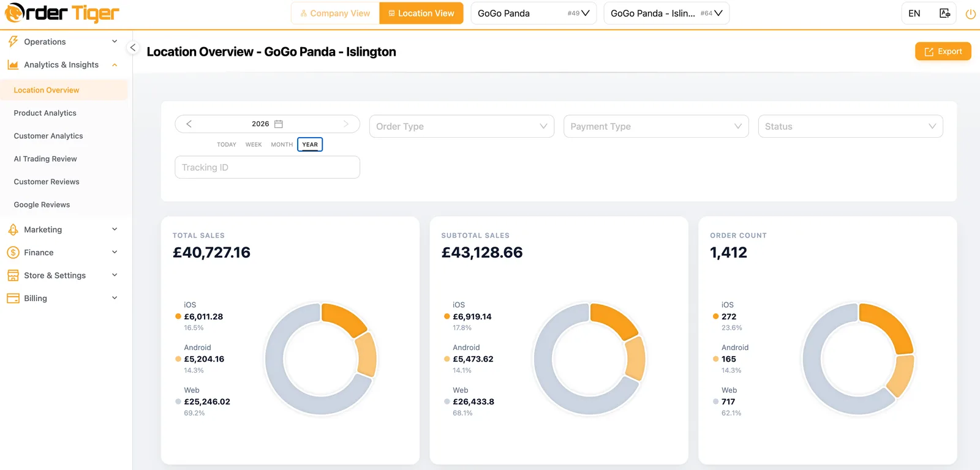Expand the Store & Settings chevron
Viewport: 980px width, 470px height.
(x=115, y=275)
